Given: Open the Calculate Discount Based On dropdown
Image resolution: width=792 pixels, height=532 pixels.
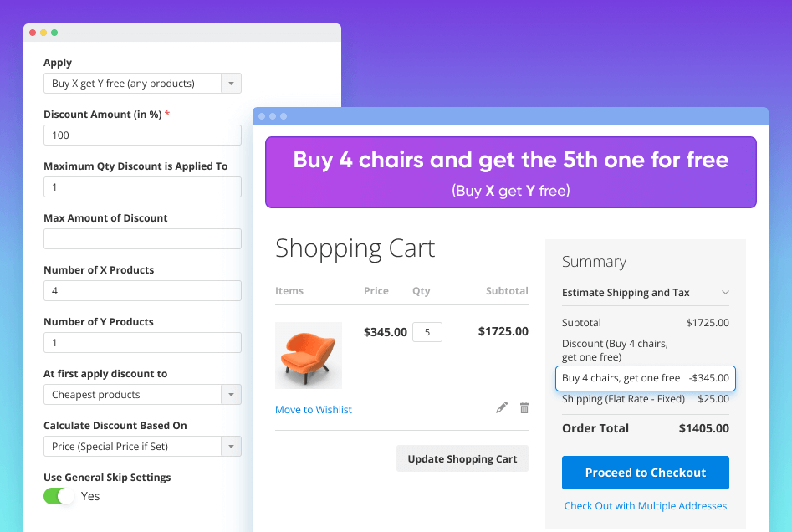Looking at the screenshot, I should (x=142, y=447).
